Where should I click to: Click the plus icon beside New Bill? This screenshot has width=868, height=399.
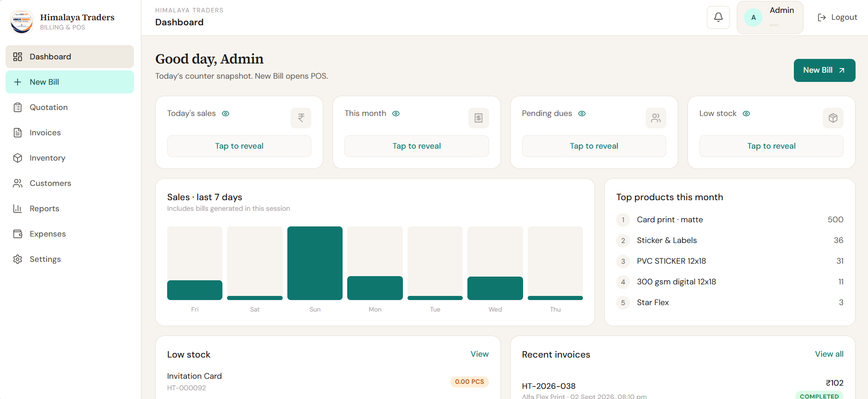17,82
